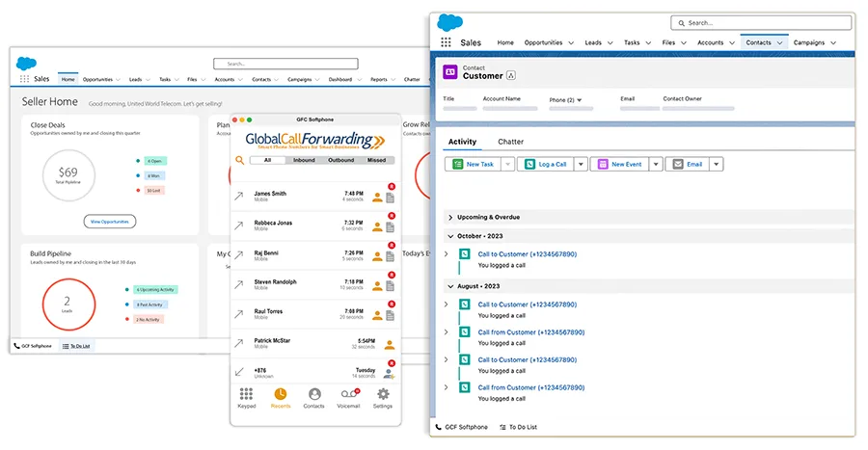Select the Recents clock icon
The width and height of the screenshot is (868, 450).
[281, 395]
